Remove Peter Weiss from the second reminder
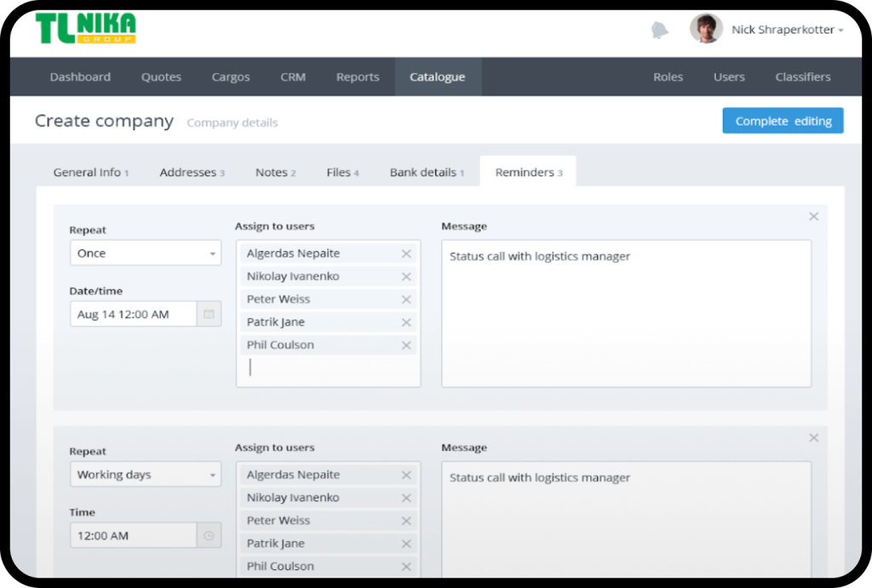This screenshot has height=588, width=872. coord(408,520)
